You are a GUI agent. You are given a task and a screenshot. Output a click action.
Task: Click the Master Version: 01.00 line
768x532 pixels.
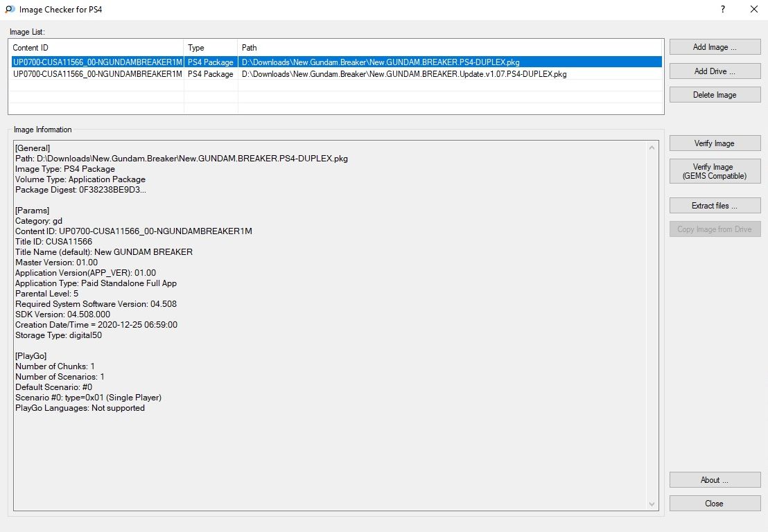(x=56, y=263)
